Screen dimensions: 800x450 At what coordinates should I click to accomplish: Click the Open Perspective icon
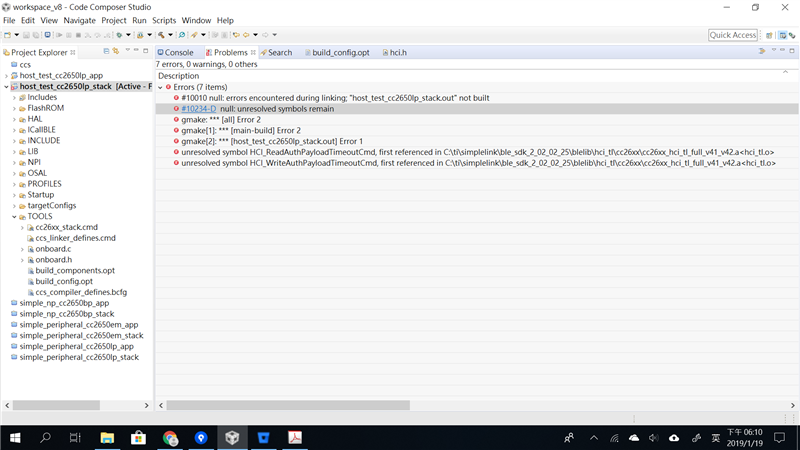[x=769, y=35]
